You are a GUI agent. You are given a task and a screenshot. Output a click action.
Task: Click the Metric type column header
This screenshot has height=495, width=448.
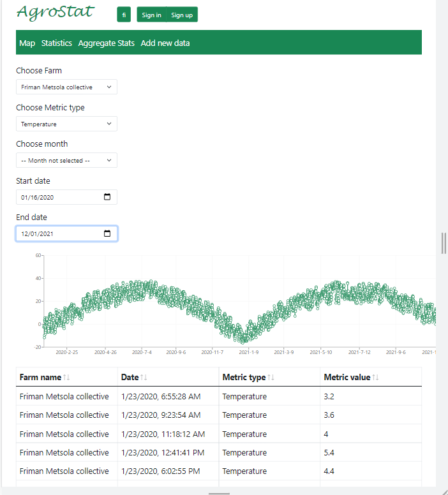tap(269, 377)
